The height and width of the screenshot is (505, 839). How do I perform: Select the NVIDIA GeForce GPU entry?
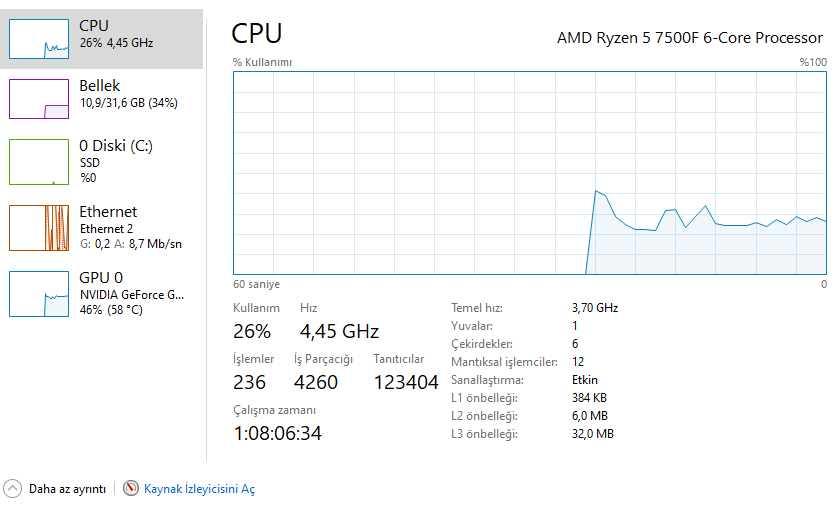[x=132, y=294]
